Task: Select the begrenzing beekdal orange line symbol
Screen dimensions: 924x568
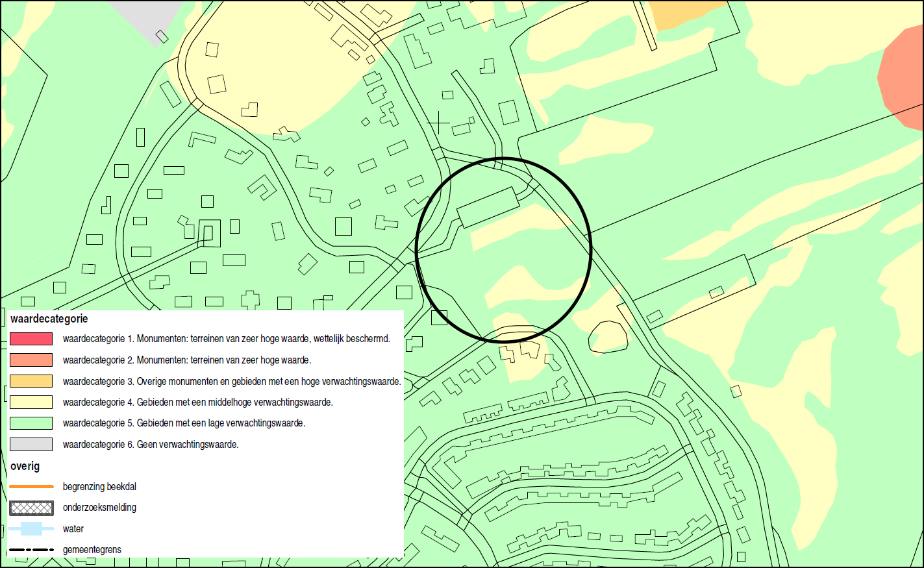Action: click(x=31, y=486)
